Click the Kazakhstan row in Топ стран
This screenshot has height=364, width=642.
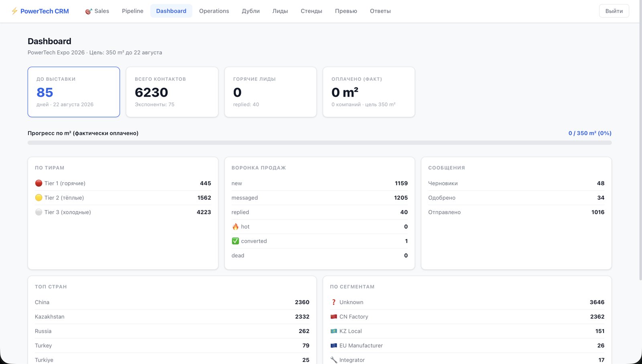pyautogui.click(x=172, y=317)
